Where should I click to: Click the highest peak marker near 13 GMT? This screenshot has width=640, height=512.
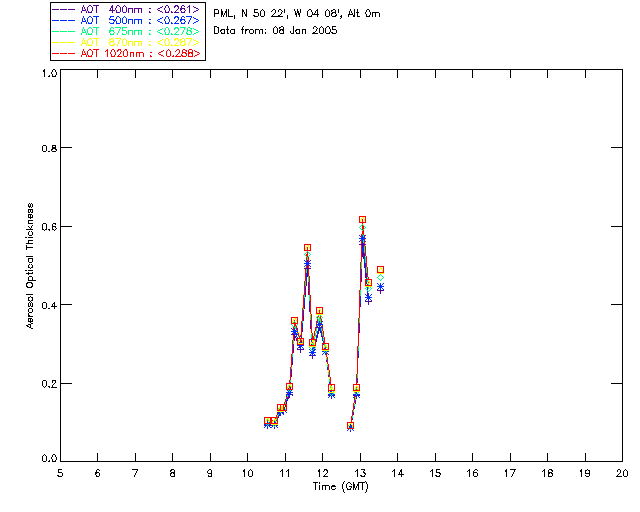click(362, 220)
